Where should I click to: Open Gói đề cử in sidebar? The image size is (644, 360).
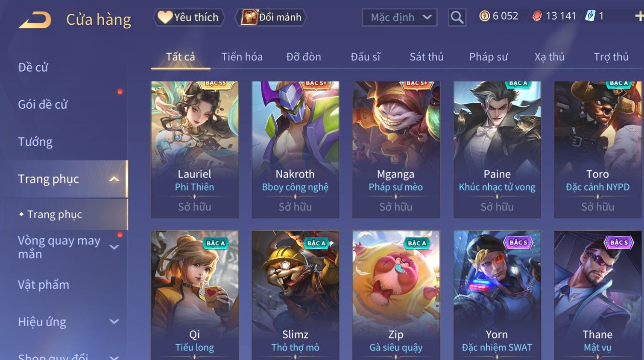pos(43,105)
